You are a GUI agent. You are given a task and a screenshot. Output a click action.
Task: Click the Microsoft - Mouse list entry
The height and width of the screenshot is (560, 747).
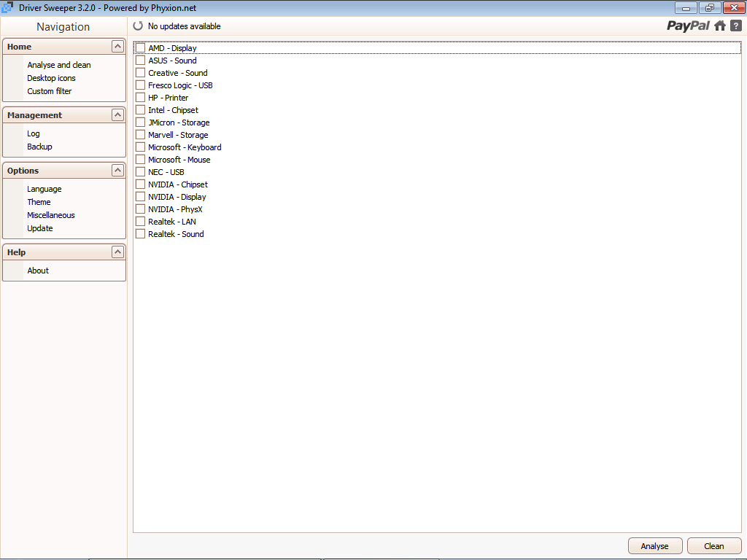(179, 160)
